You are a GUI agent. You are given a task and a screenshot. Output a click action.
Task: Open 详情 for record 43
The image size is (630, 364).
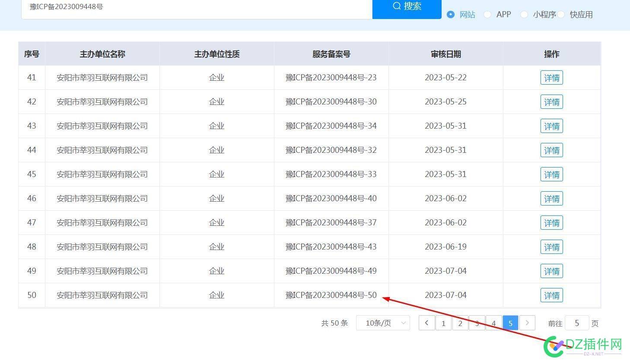pyautogui.click(x=552, y=126)
